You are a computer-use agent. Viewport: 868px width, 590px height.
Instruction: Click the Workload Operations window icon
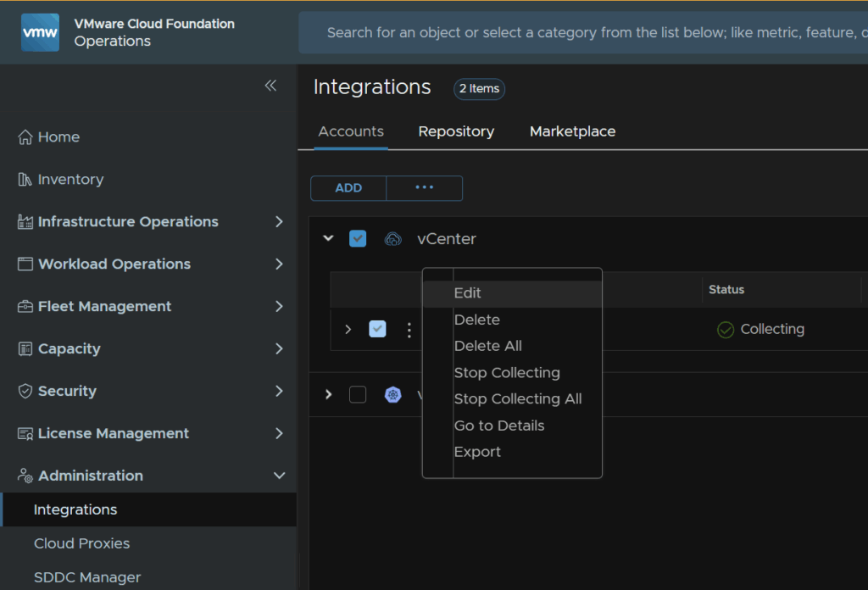(x=25, y=264)
